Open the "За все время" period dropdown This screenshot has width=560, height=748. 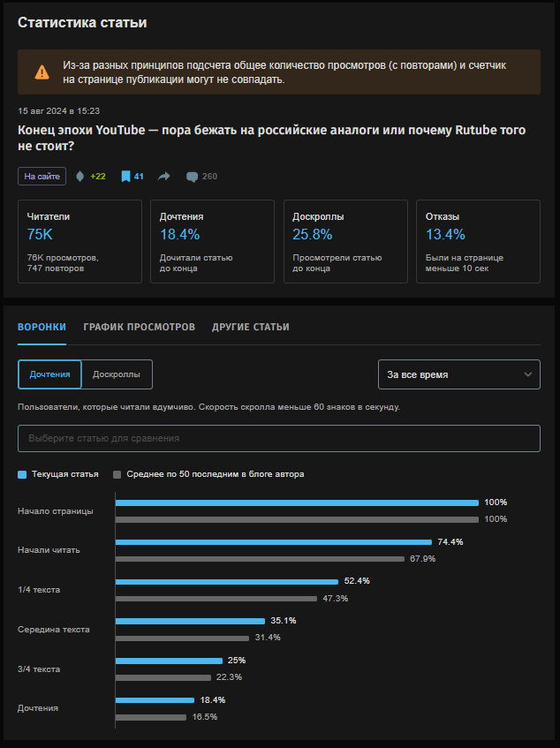pos(458,374)
